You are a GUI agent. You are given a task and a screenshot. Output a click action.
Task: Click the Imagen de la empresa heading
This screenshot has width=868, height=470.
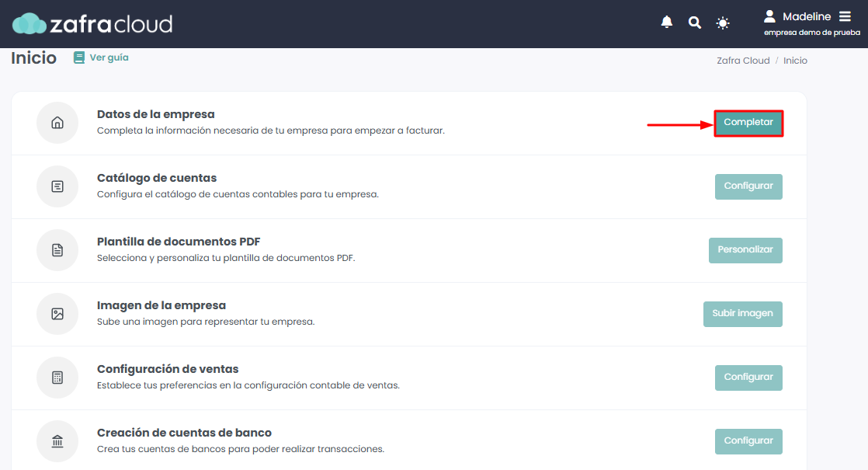(x=161, y=305)
